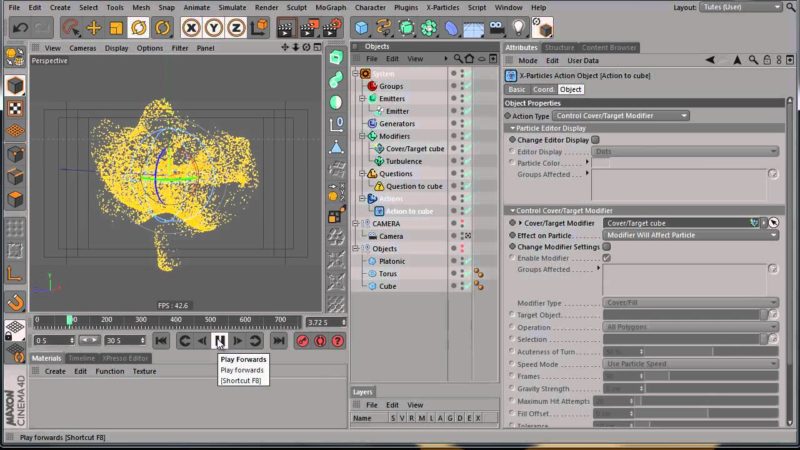Toggle the Z axis lock icon

(234, 27)
